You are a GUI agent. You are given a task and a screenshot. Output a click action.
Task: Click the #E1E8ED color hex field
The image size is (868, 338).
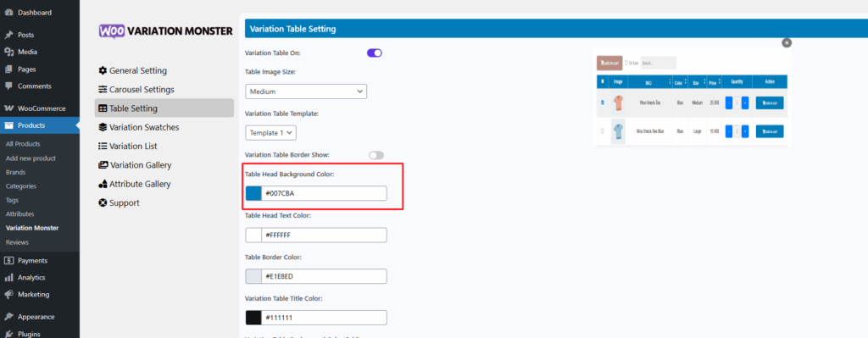click(324, 276)
